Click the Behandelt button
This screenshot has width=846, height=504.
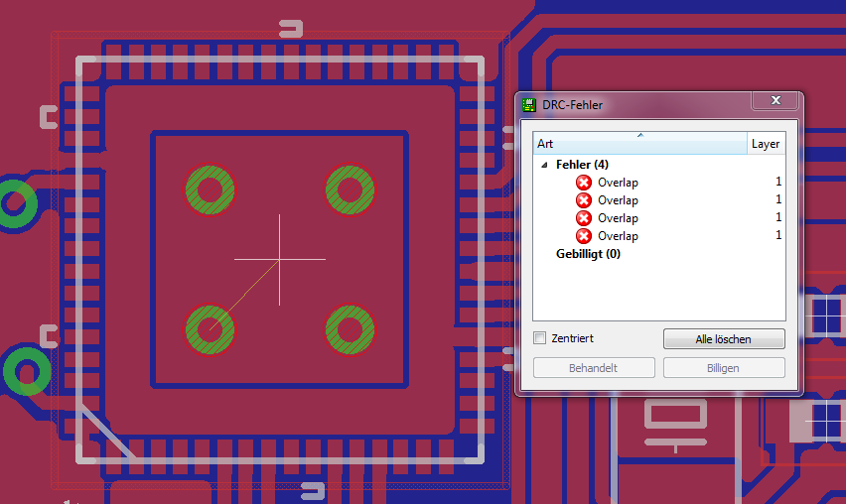pos(594,368)
